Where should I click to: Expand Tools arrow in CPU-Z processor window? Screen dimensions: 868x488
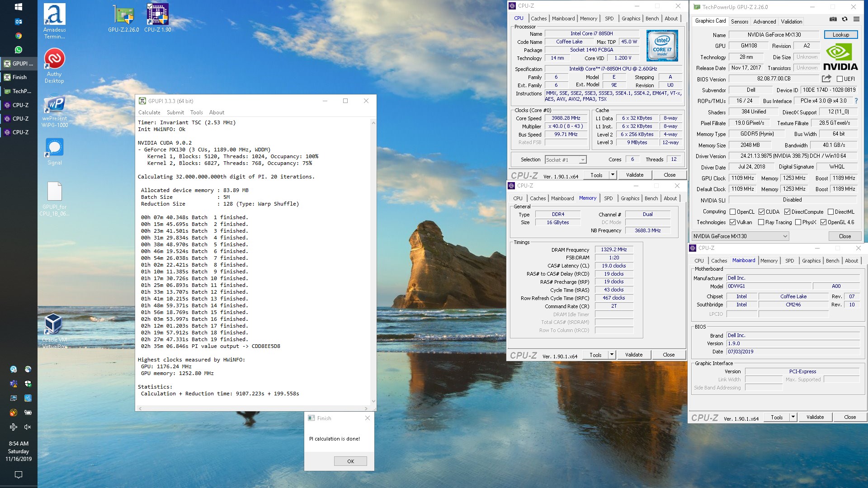[x=613, y=175]
